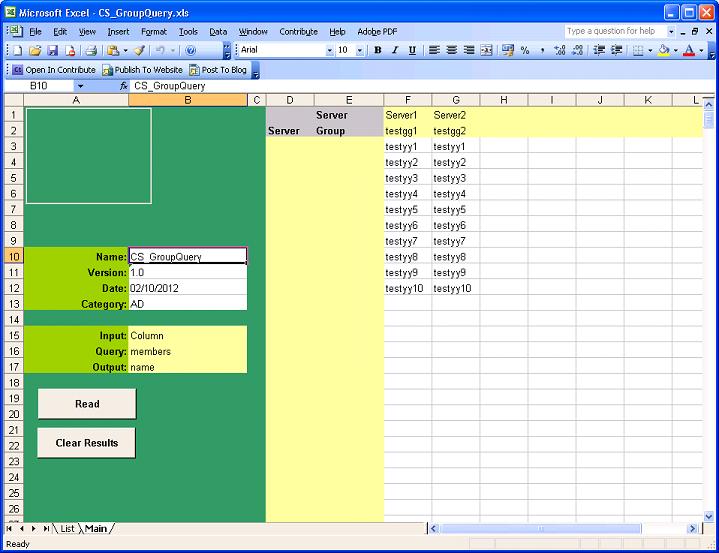This screenshot has height=553, width=719.
Task: Open the Name Box dropdown arrow
Action: point(81,86)
